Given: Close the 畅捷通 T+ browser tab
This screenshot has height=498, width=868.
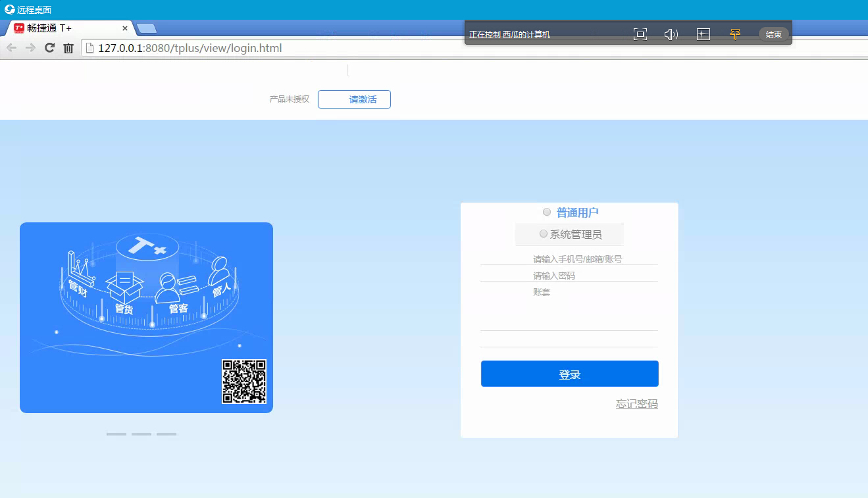Looking at the screenshot, I should tap(125, 28).
